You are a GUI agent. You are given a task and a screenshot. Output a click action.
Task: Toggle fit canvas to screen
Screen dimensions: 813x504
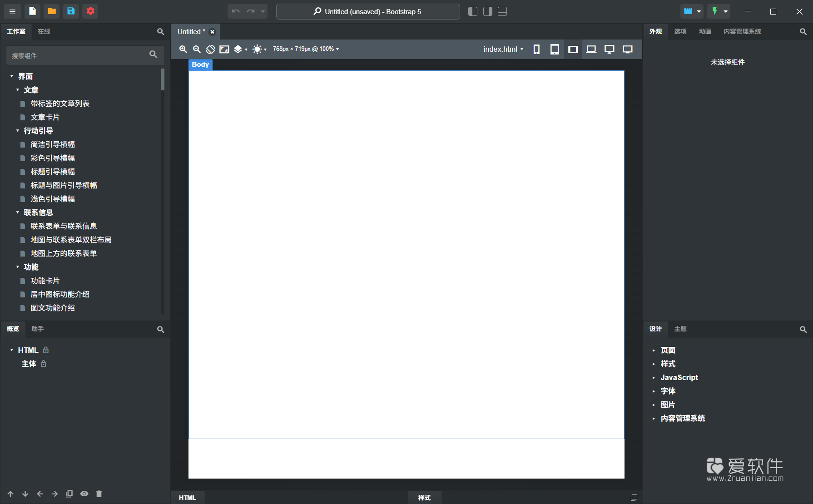click(224, 49)
